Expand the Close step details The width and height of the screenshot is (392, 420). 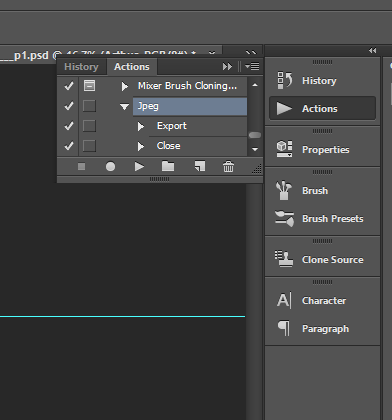click(x=141, y=146)
